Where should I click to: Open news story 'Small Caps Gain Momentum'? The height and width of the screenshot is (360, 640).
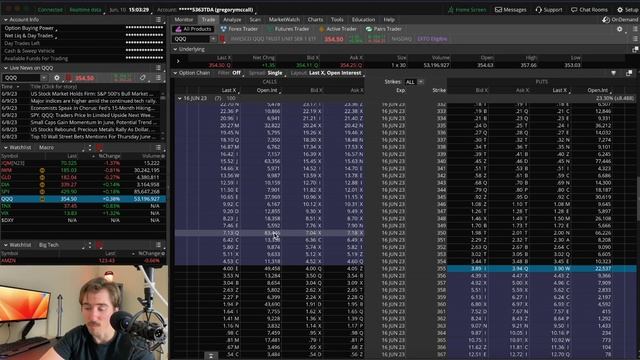click(93, 122)
